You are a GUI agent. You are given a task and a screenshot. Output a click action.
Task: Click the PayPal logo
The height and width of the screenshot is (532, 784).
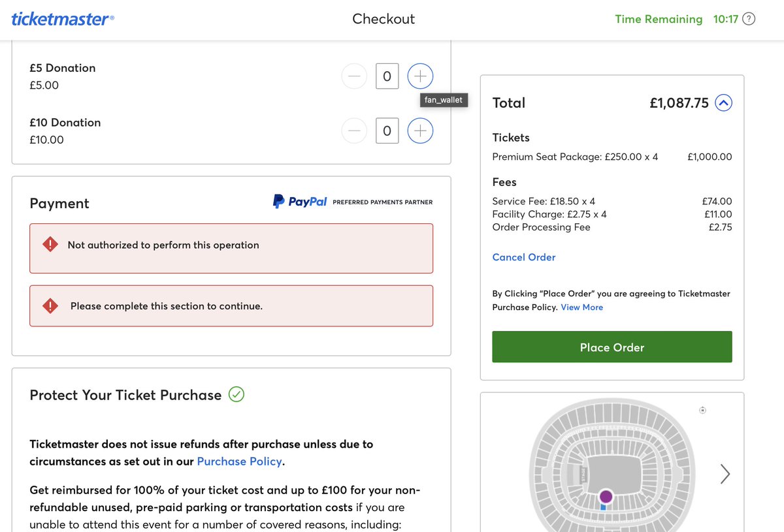point(300,202)
